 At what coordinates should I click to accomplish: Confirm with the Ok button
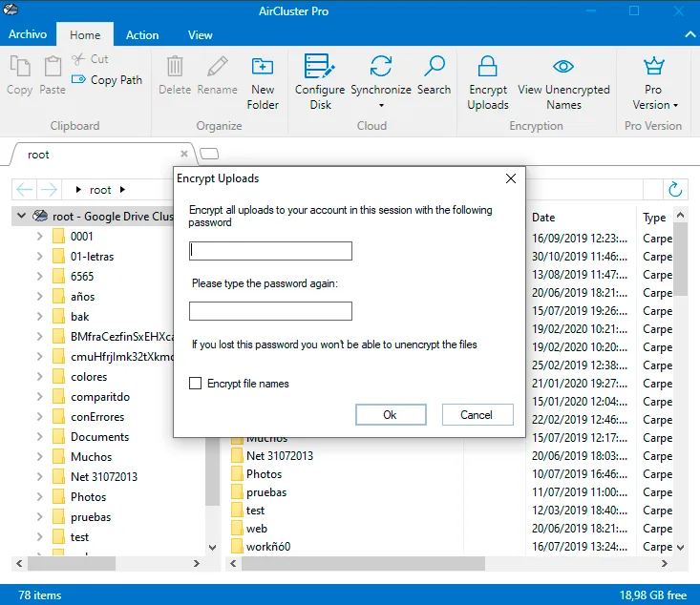click(391, 415)
